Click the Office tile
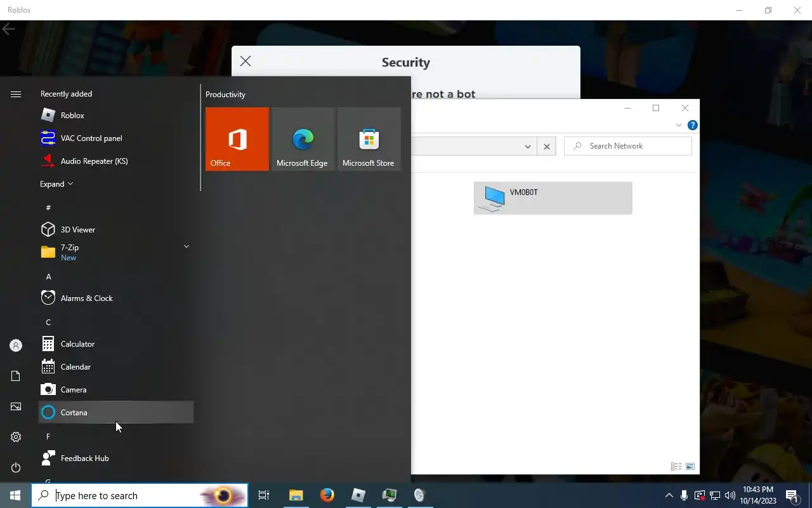 pyautogui.click(x=237, y=139)
